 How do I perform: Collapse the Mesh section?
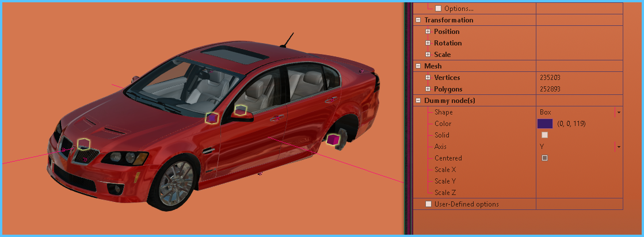(418, 66)
